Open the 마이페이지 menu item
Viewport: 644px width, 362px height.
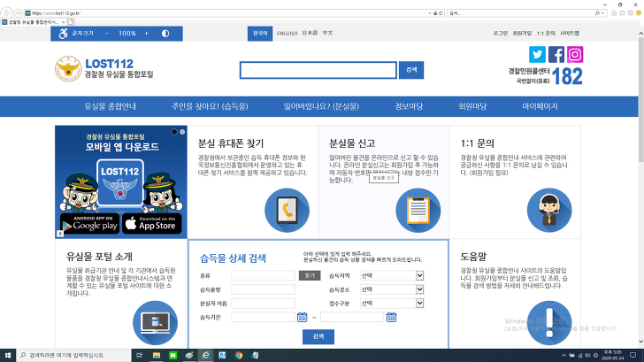click(540, 106)
